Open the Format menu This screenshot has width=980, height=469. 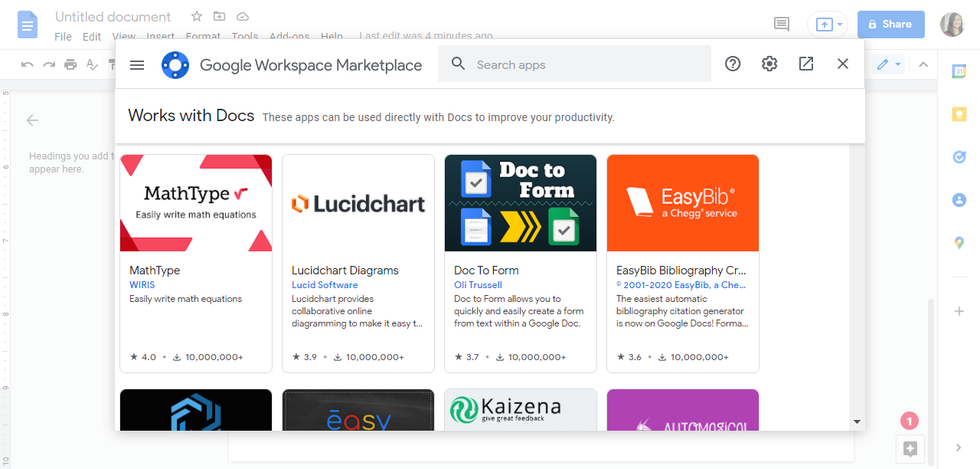(x=203, y=36)
